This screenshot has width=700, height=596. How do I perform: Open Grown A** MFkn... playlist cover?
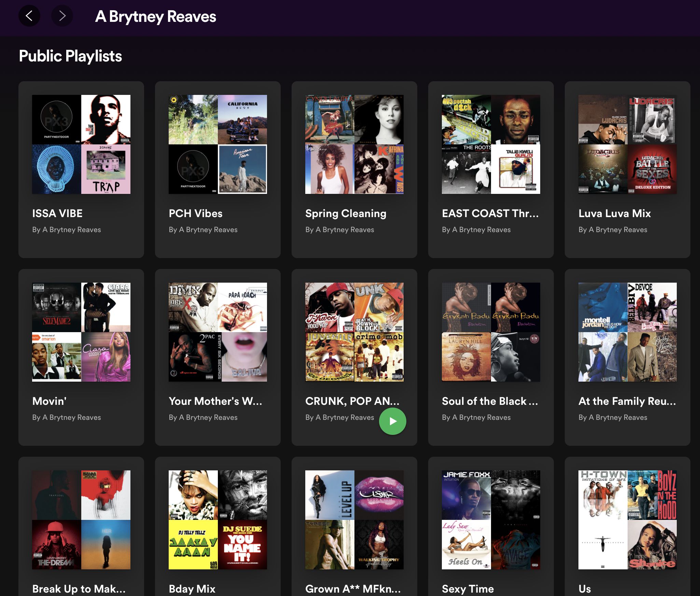coord(354,520)
